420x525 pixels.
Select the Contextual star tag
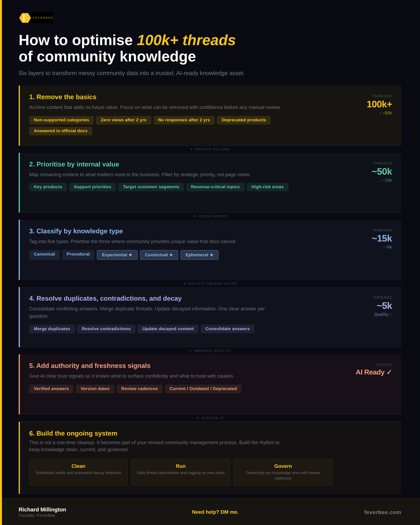[x=159, y=255]
